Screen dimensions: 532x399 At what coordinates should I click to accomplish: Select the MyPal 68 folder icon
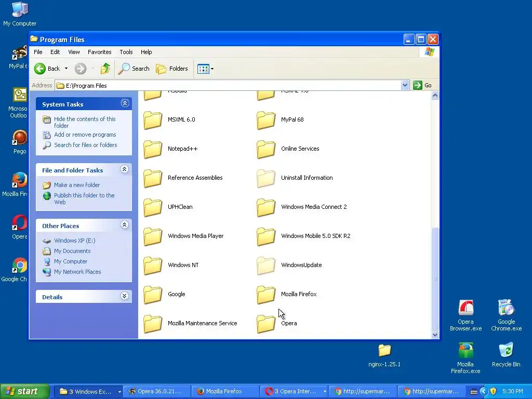pos(266,120)
